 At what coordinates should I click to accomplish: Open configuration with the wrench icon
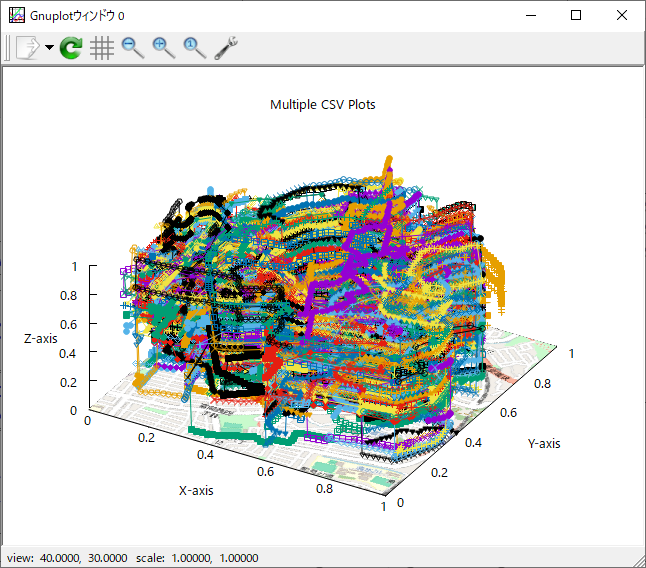[x=226, y=48]
